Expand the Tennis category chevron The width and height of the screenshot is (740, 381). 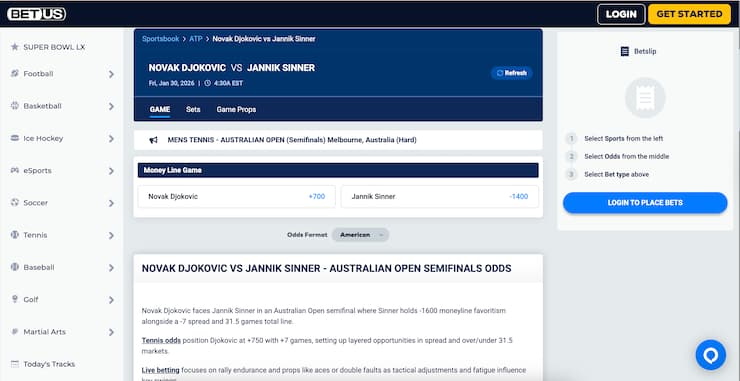(x=111, y=235)
